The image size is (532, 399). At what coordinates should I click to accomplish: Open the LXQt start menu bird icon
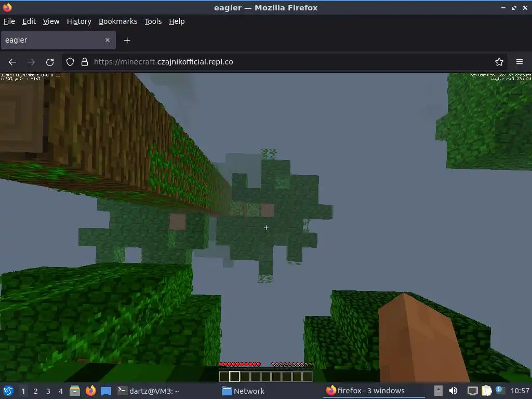8,391
